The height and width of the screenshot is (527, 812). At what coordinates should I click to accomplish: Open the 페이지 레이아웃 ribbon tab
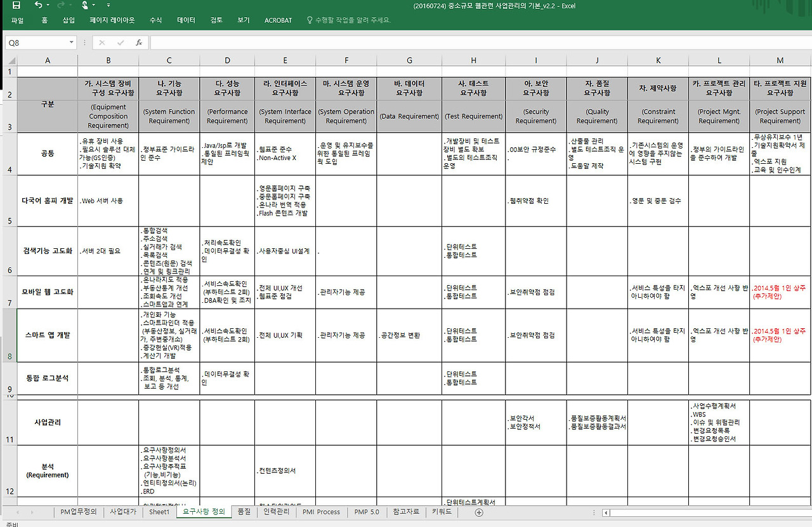[x=112, y=20]
